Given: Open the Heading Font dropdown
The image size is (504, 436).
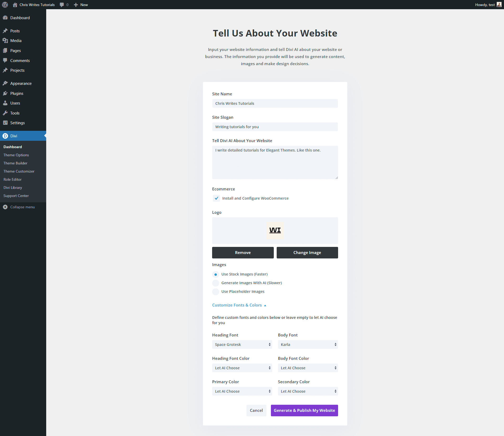Looking at the screenshot, I should 242,344.
